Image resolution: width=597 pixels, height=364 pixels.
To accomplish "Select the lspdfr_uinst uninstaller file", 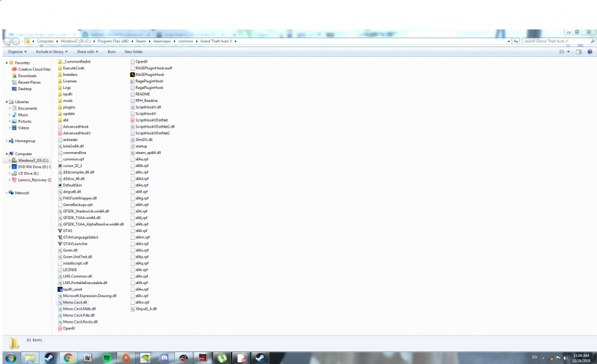I will pyautogui.click(x=70, y=289).
